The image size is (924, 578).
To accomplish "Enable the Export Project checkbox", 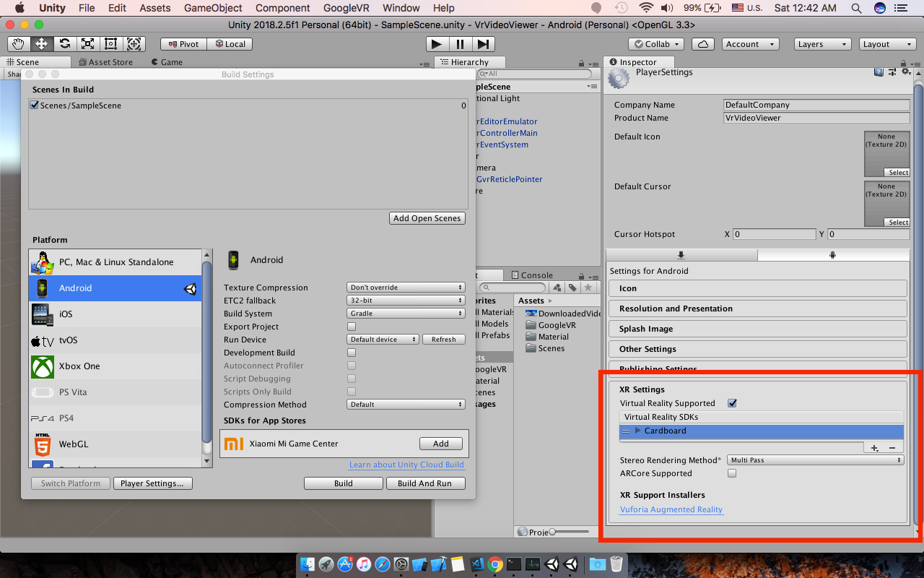I will (x=352, y=327).
